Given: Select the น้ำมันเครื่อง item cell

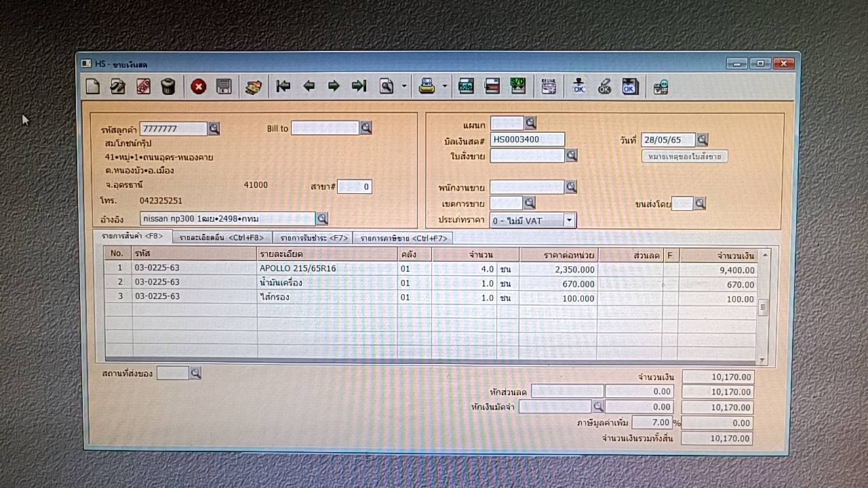Looking at the screenshot, I should 328,283.
